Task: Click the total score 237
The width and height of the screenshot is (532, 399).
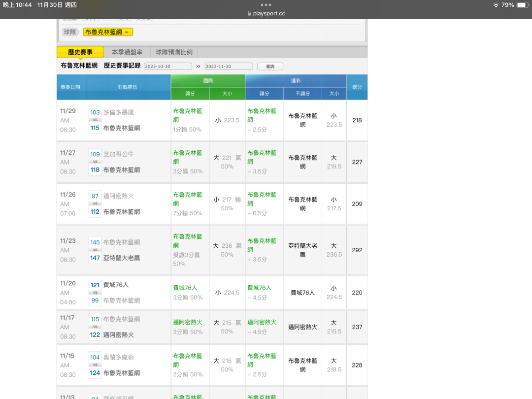Action: 357,327
